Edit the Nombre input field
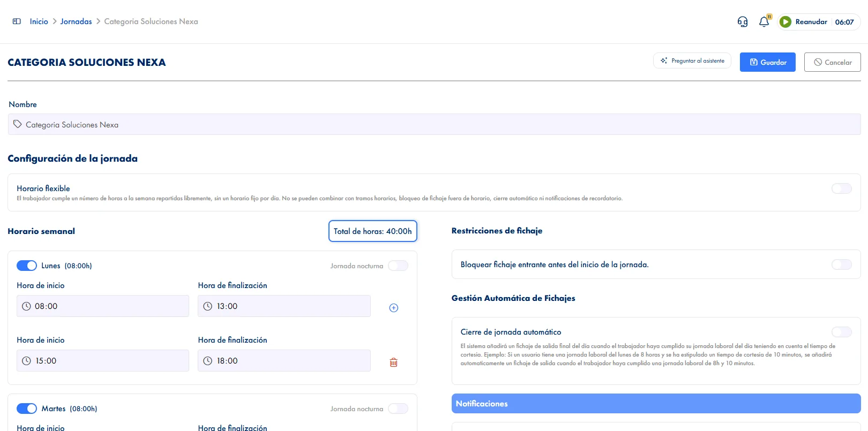 tap(434, 124)
